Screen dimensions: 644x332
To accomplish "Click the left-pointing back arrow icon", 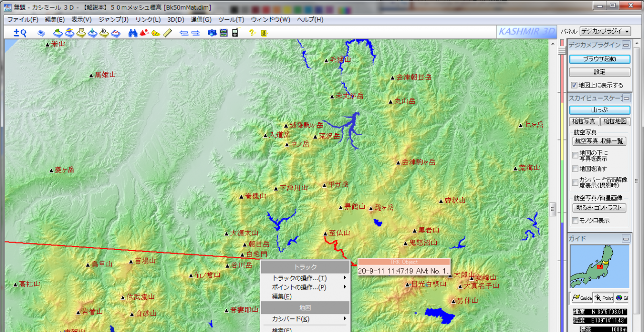I will [184, 33].
